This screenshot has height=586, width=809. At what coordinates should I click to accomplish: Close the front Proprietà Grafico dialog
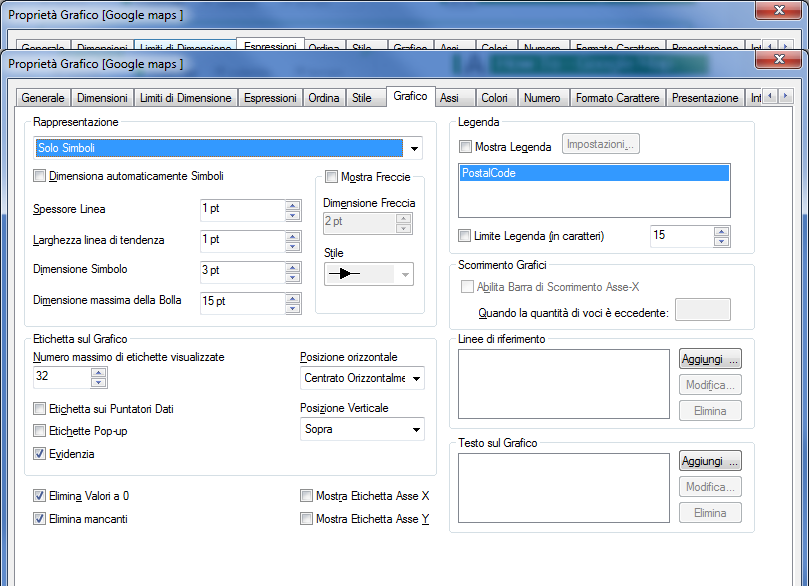[779, 59]
